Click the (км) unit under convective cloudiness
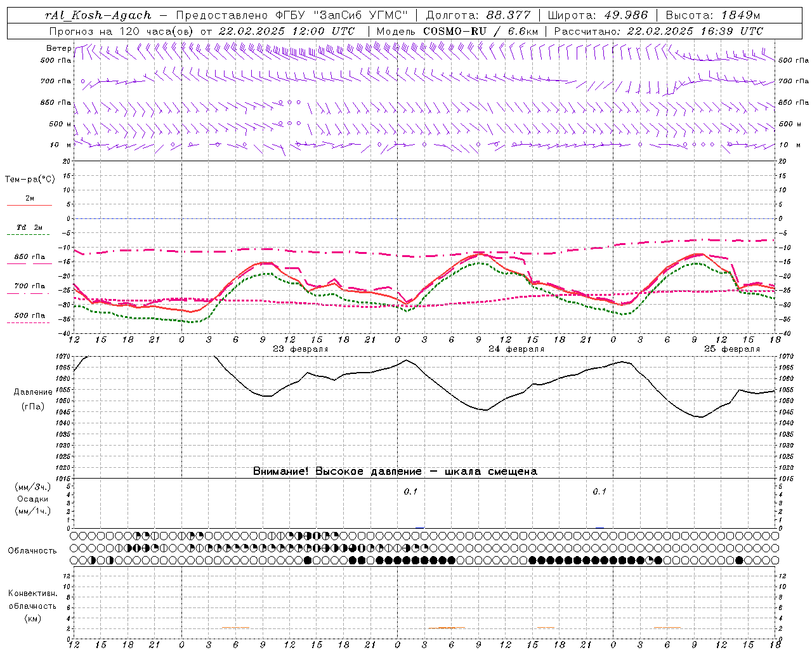 (x=32, y=618)
